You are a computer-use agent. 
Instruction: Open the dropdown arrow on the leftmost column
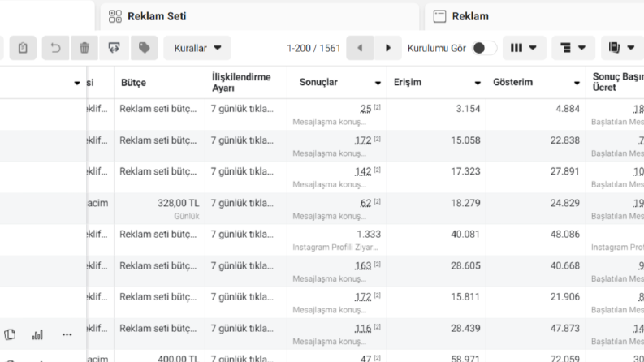coord(77,83)
